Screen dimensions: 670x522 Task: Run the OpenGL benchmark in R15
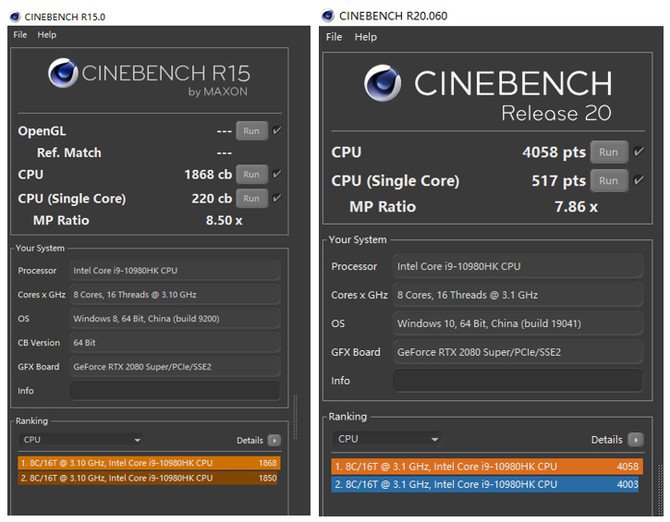251,130
